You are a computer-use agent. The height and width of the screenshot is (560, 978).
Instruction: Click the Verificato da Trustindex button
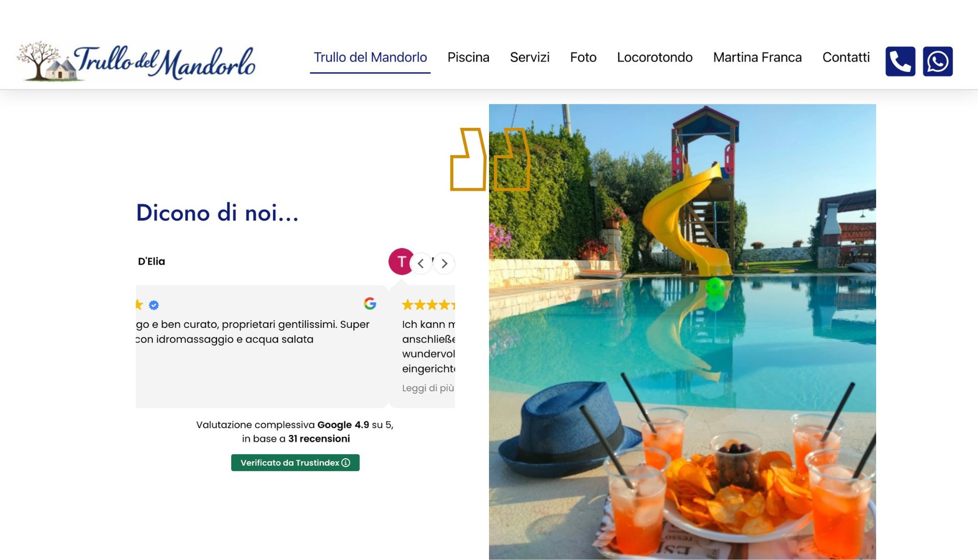(295, 462)
